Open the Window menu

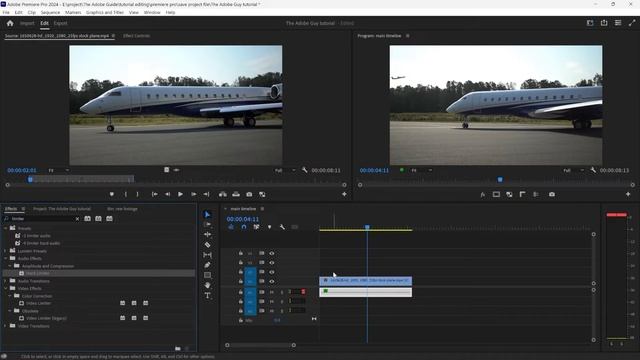point(152,12)
